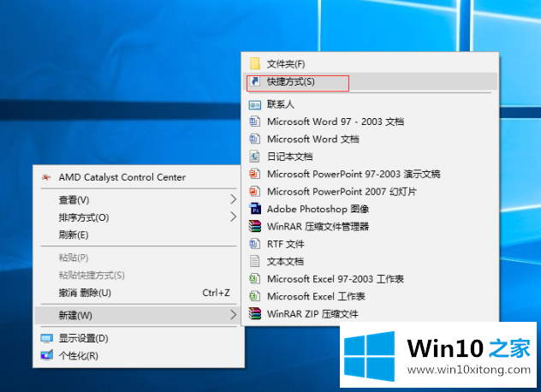Click the shortcut icon next to 快捷方式(S)

pyautogui.click(x=254, y=82)
